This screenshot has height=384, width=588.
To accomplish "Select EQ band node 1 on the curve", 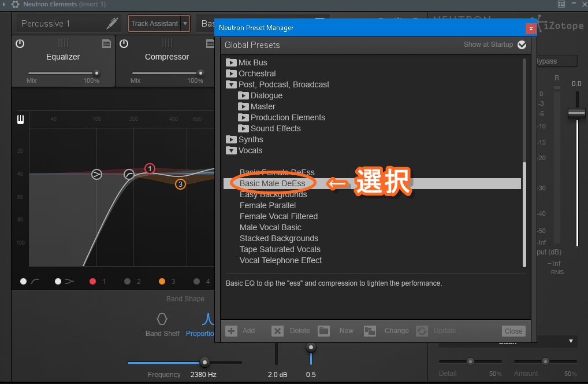I will click(150, 169).
